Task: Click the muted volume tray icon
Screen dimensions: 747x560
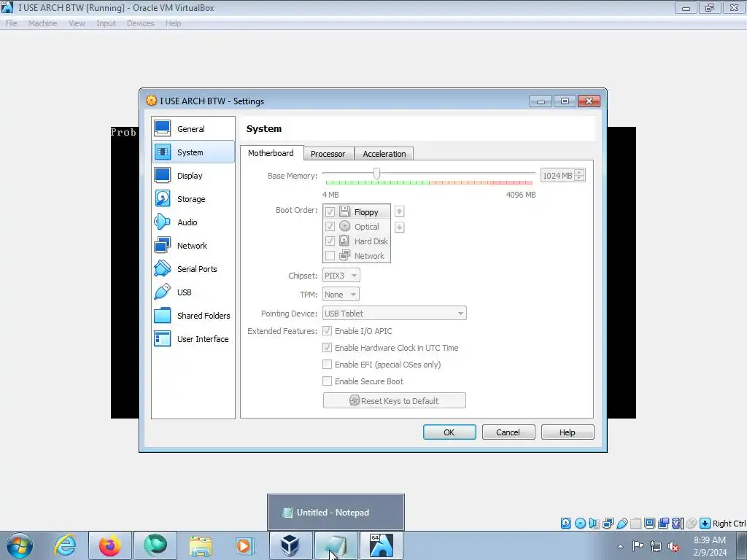Action: (673, 546)
